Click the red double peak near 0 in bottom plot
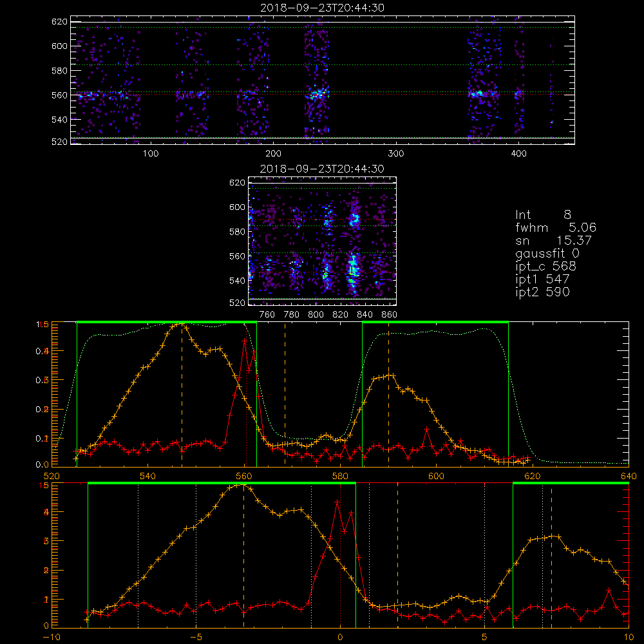The image size is (644, 644). [344, 518]
